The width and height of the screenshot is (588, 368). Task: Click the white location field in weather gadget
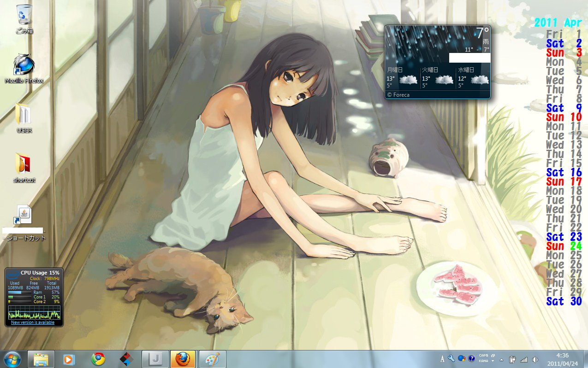coord(469,58)
